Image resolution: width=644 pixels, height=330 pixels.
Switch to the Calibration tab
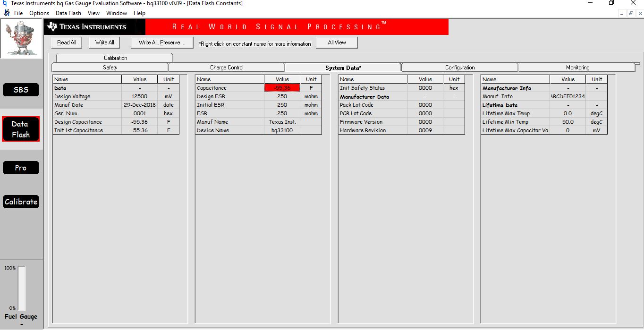click(115, 58)
